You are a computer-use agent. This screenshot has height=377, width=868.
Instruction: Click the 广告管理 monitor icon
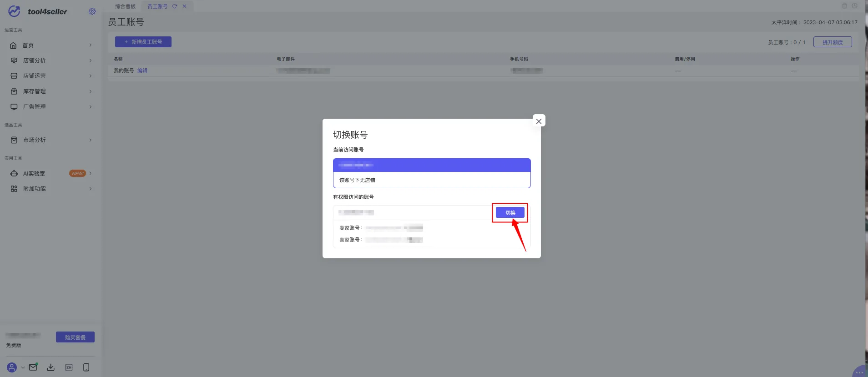14,107
